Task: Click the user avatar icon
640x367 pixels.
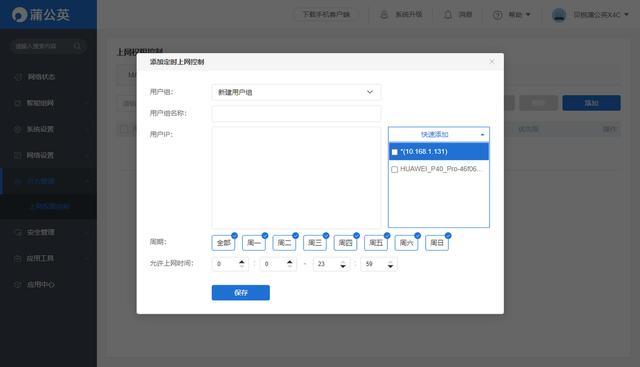Action: 559,15
